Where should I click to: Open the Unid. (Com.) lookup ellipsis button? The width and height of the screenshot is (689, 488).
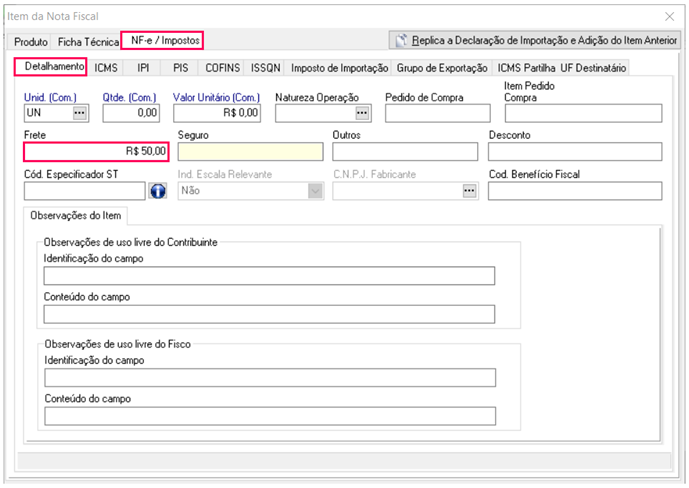coord(80,113)
